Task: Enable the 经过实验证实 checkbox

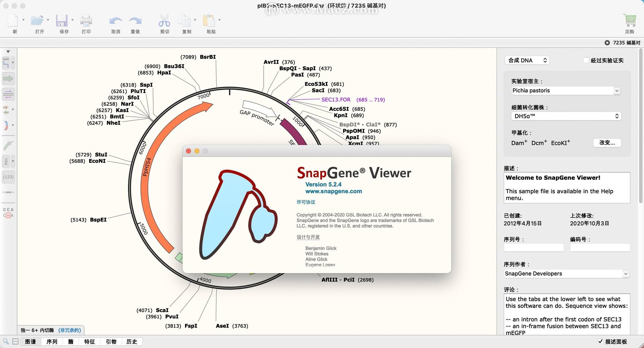Action: point(586,60)
